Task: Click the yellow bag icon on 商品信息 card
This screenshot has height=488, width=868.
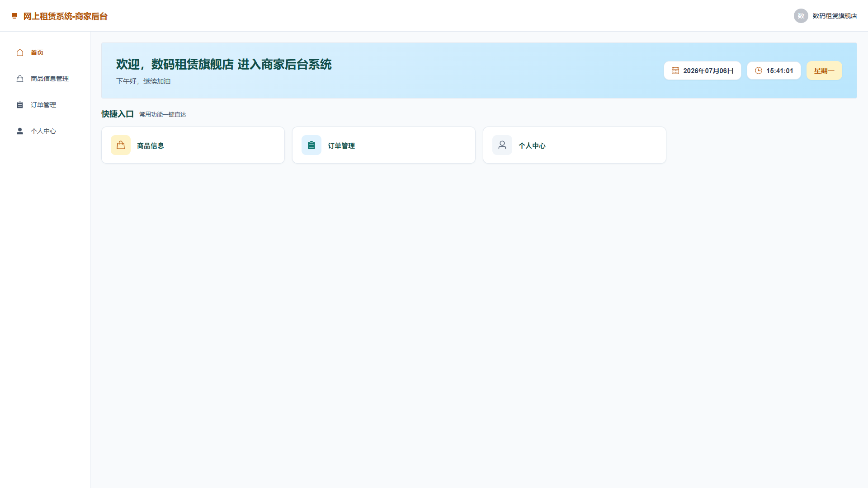Action: pyautogui.click(x=121, y=145)
